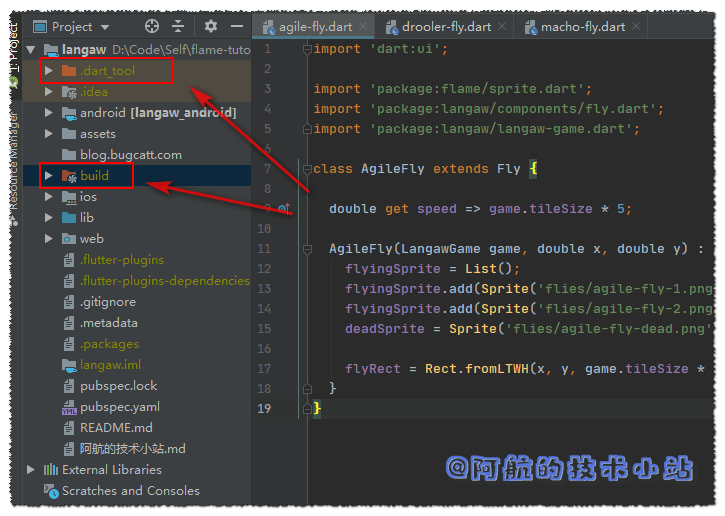The image size is (725, 516).
Task: Toggle code folding on the AgileFly class line
Action: point(306,169)
